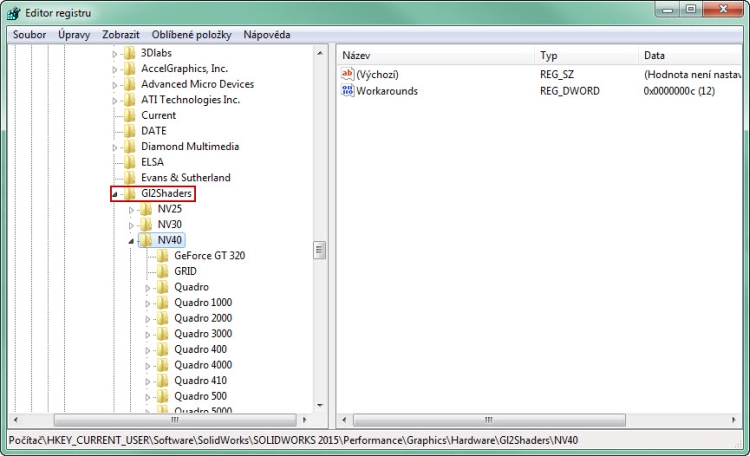Viewport: 750px width, 456px height.
Task: Open the Zobrazit menu
Action: point(121,34)
